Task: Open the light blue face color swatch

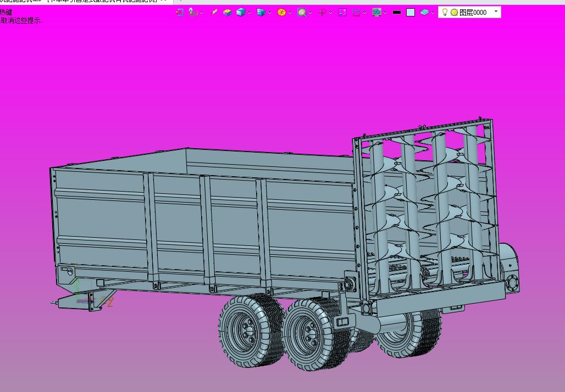Action: (x=411, y=12)
